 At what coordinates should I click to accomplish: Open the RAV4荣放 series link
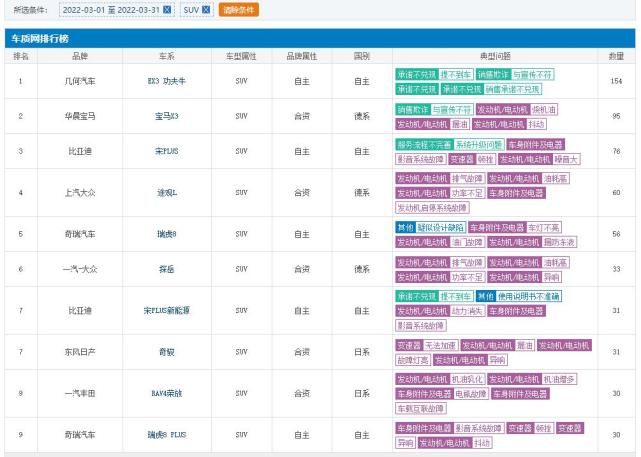tap(167, 394)
